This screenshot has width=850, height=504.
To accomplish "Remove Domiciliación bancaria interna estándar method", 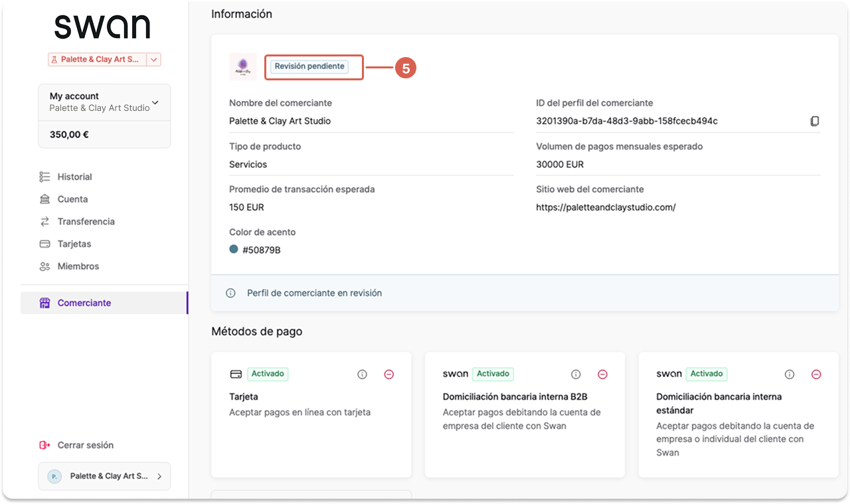I will point(817,375).
